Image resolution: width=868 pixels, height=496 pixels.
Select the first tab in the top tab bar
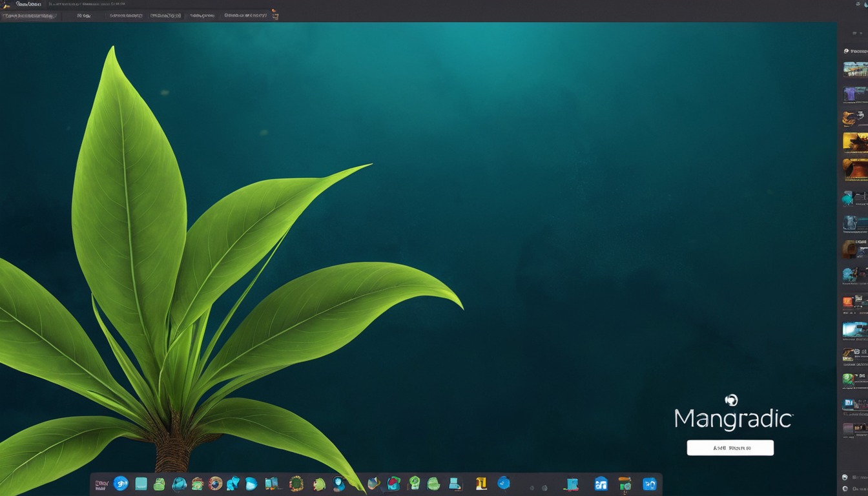pos(29,15)
